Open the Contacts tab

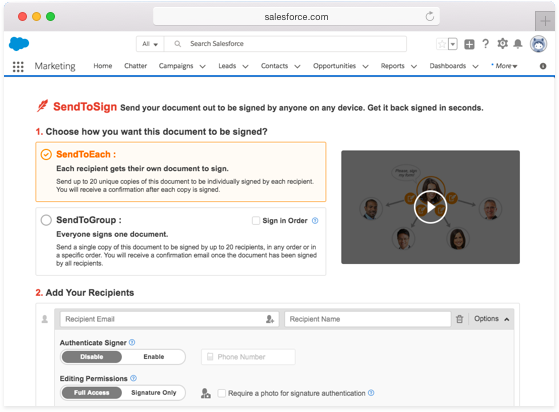pos(274,66)
